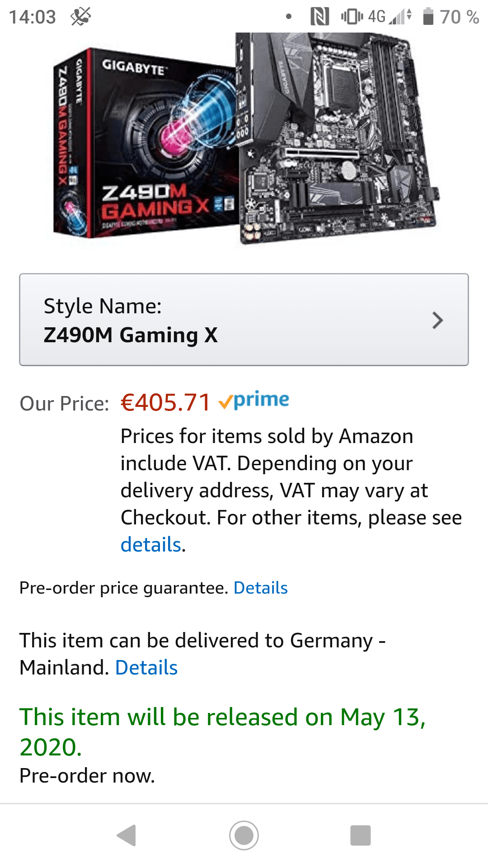Tap the Android back navigation button

127,835
